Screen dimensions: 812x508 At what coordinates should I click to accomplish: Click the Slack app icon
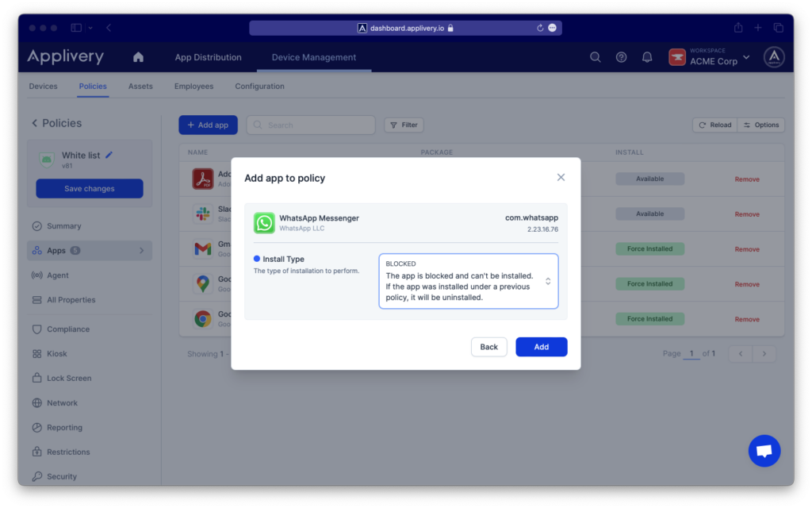(x=203, y=214)
